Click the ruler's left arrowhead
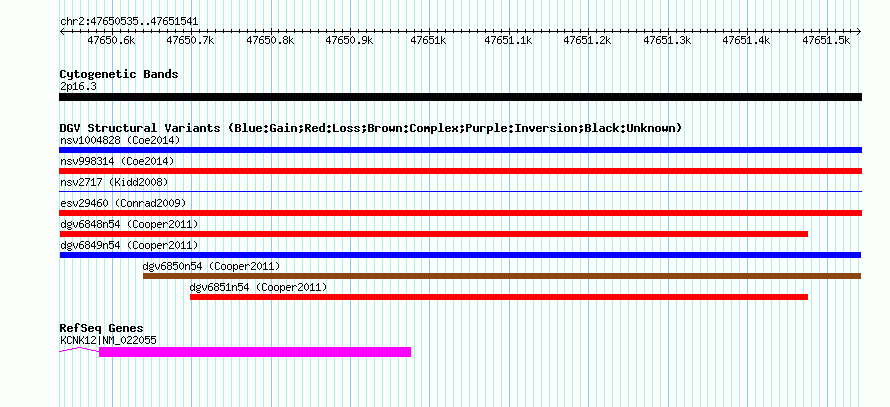Image resolution: width=890 pixels, height=407 pixels. (62, 32)
